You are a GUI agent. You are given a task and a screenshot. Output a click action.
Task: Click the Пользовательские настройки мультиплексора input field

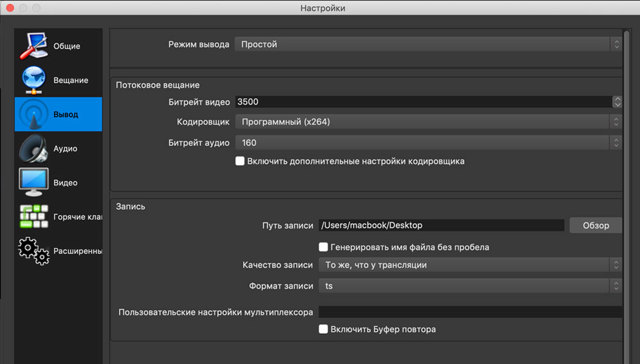(470, 312)
